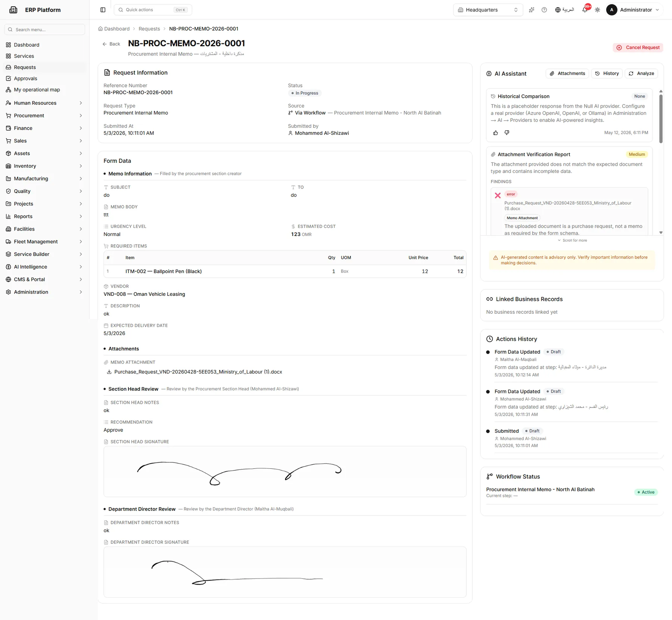Open the Administrator account menu
This screenshot has height=620, width=672.
(633, 10)
